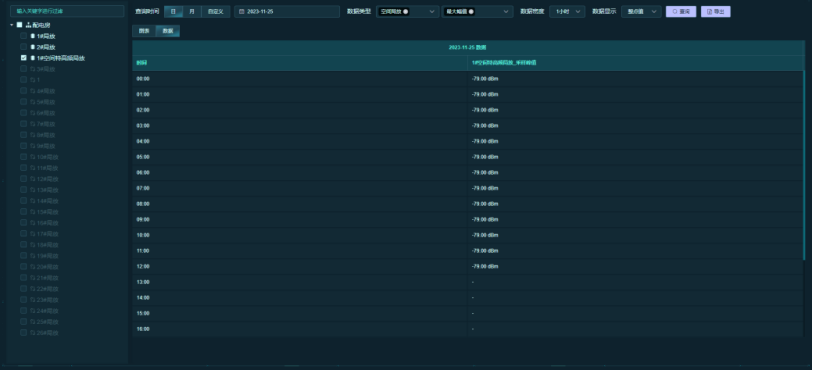This screenshot has height=371, width=813.
Task: Check the 3#局放 checkbox
Action: tap(23, 69)
